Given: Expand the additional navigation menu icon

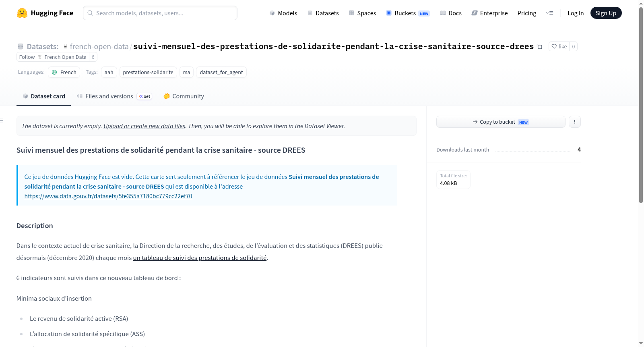Looking at the screenshot, I should pos(549,13).
